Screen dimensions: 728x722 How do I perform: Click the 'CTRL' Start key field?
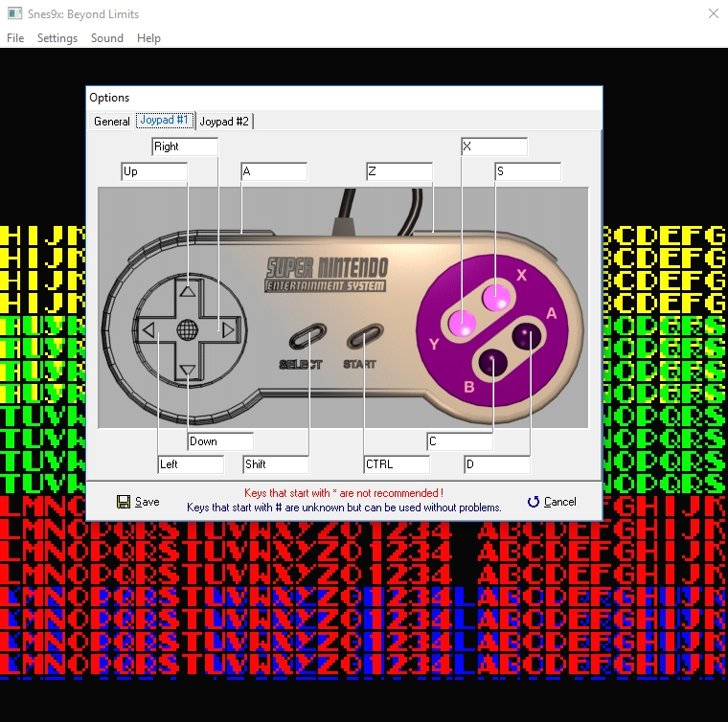[397, 464]
